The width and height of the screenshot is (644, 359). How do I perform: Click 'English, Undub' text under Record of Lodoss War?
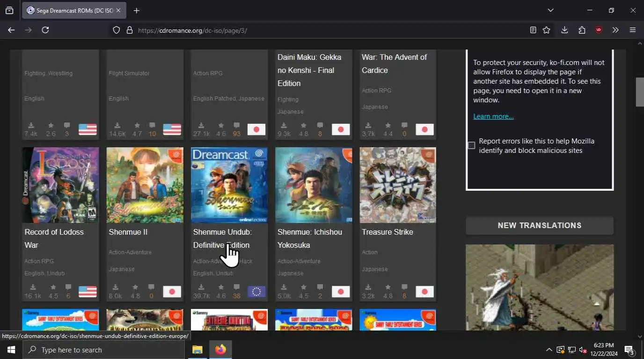[x=44, y=273]
